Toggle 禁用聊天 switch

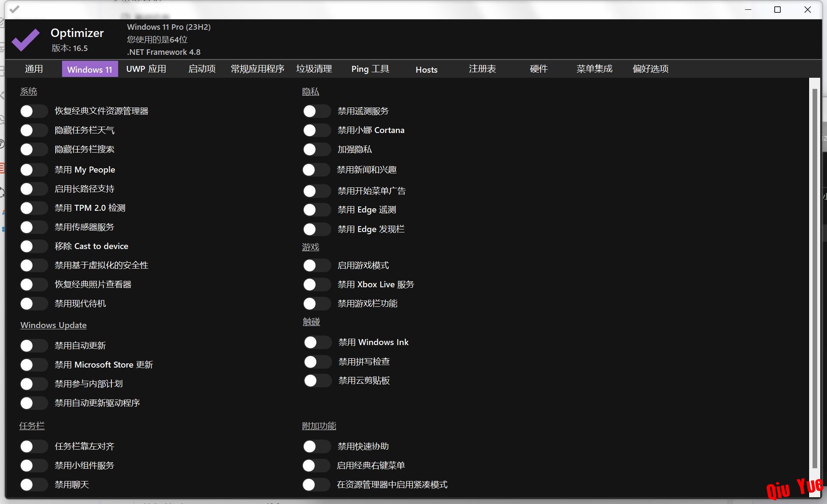34,485
